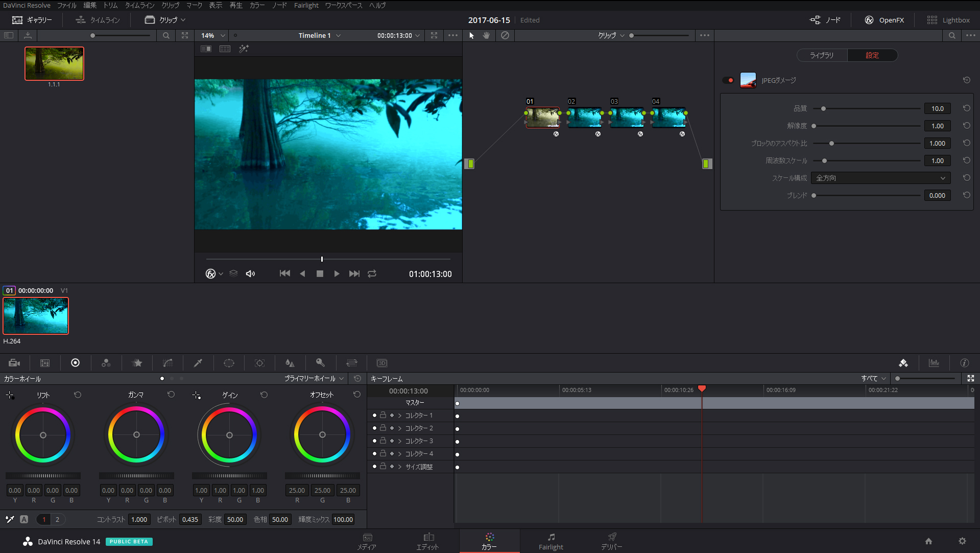Open the OpenFX panel button
This screenshot has width=980, height=553.
(x=885, y=20)
